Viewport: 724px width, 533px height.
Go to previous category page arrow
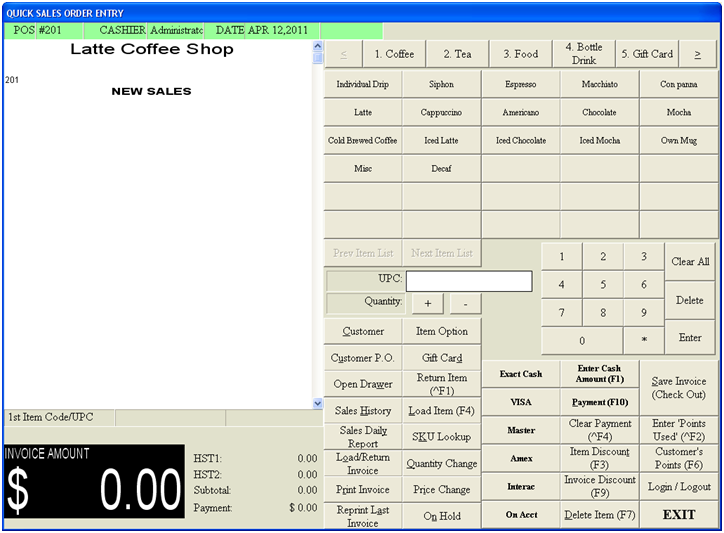tap(344, 54)
